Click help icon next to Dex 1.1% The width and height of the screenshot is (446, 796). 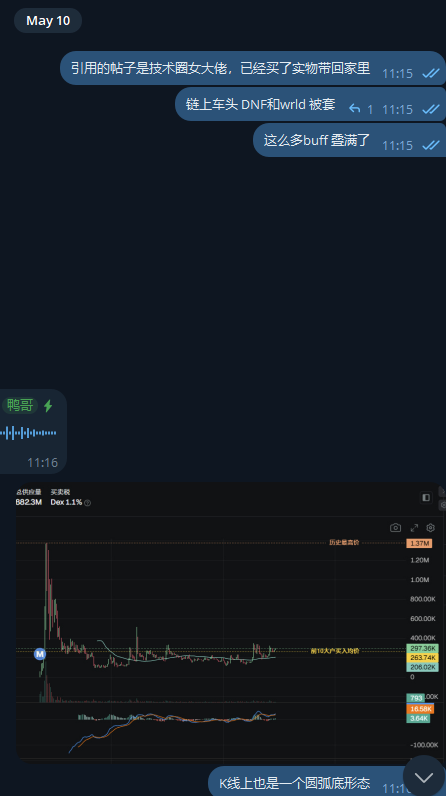(x=87, y=503)
